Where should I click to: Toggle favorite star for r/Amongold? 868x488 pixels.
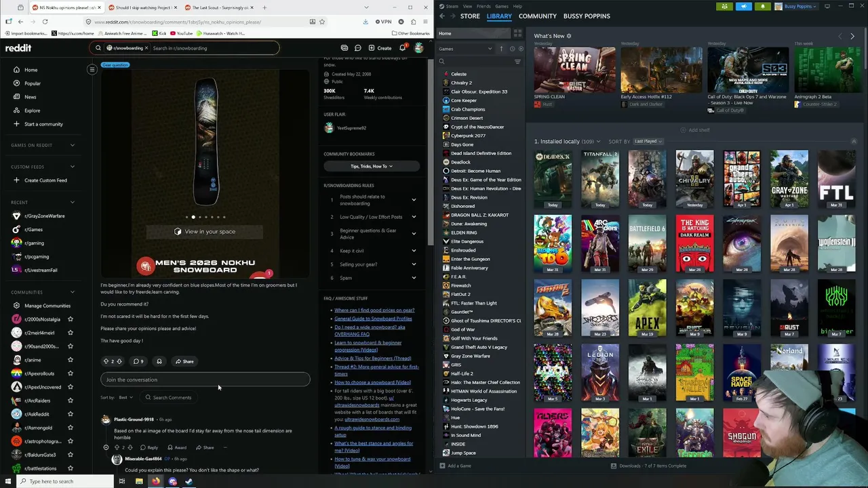coord(71,428)
